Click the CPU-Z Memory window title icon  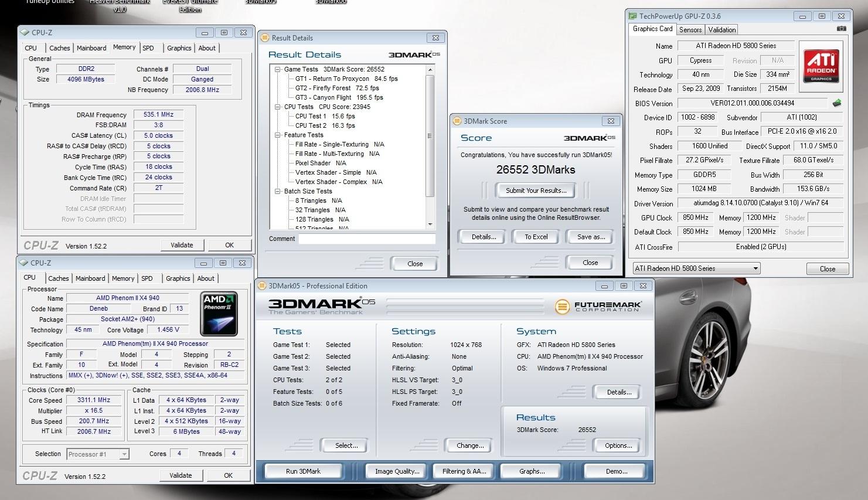pyautogui.click(x=25, y=33)
